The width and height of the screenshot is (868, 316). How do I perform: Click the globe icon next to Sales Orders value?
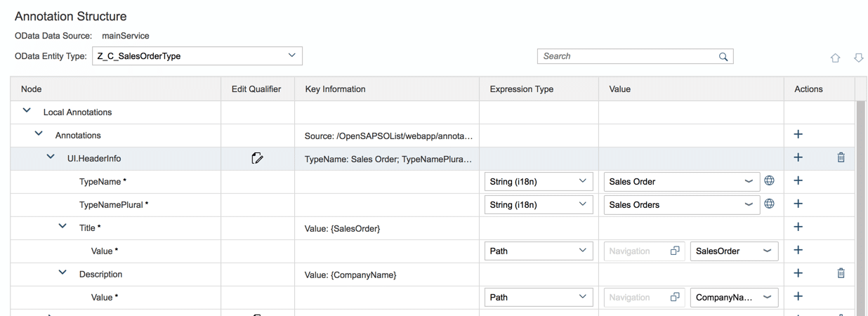point(769,204)
